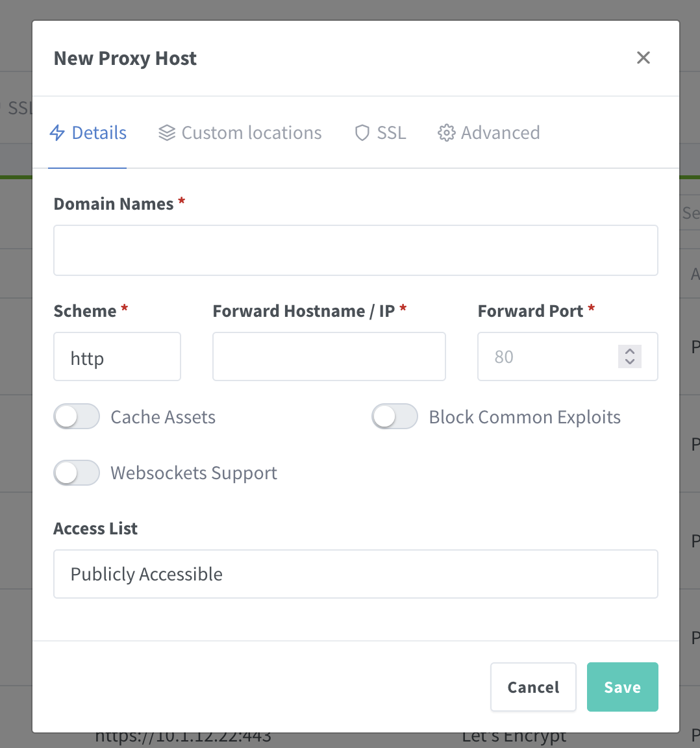The height and width of the screenshot is (748, 700).
Task: Focus the Domain Names input field
Action: [355, 251]
